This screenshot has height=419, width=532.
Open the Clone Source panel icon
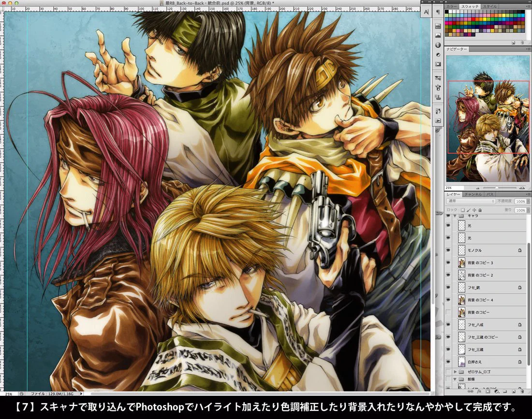(x=438, y=97)
